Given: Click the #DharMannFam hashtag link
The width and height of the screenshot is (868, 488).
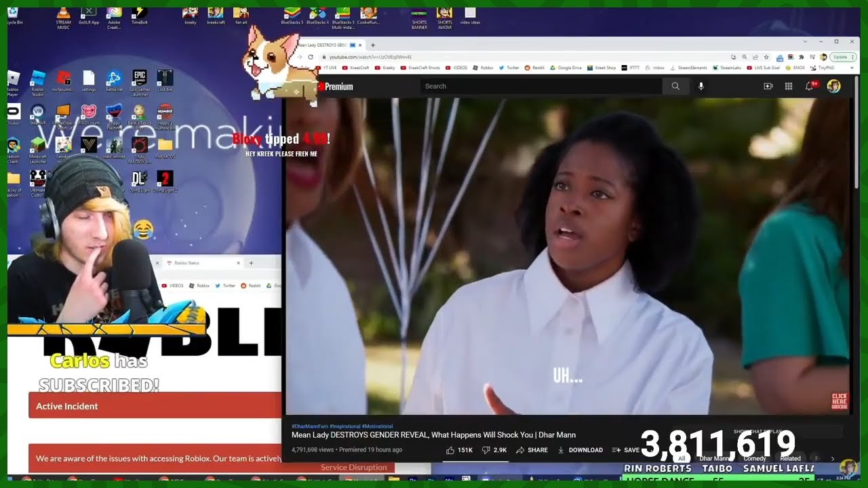Looking at the screenshot, I should pos(310,426).
